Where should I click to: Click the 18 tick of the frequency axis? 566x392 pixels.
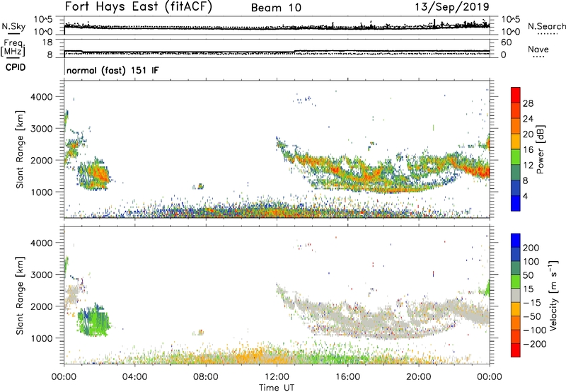47,42
